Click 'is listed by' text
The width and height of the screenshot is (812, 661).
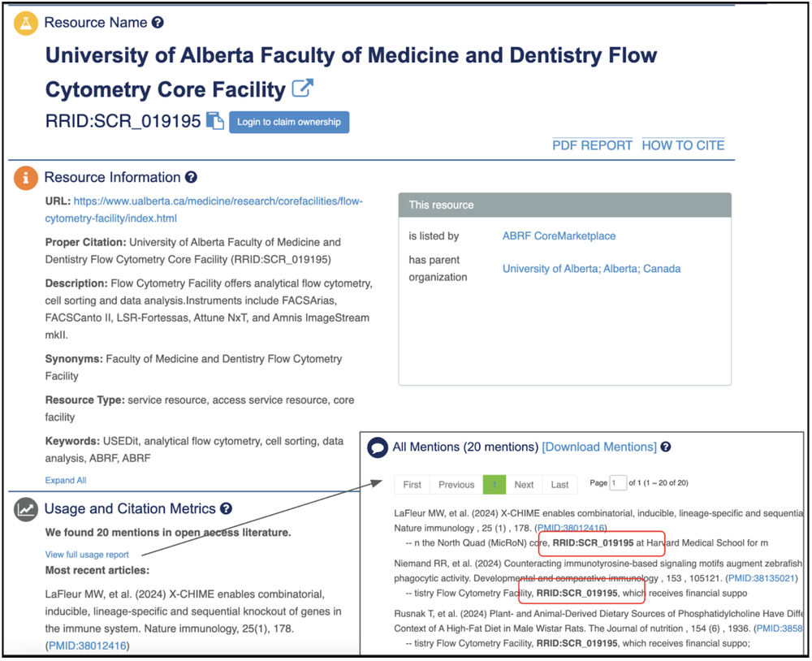(x=434, y=236)
